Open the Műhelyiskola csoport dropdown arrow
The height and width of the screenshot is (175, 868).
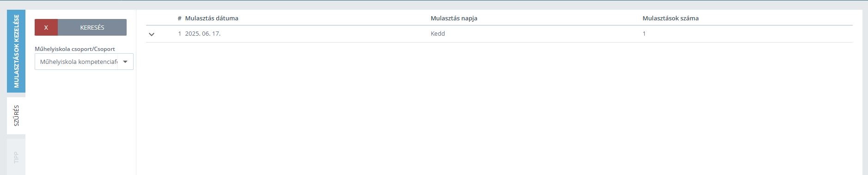pos(125,62)
